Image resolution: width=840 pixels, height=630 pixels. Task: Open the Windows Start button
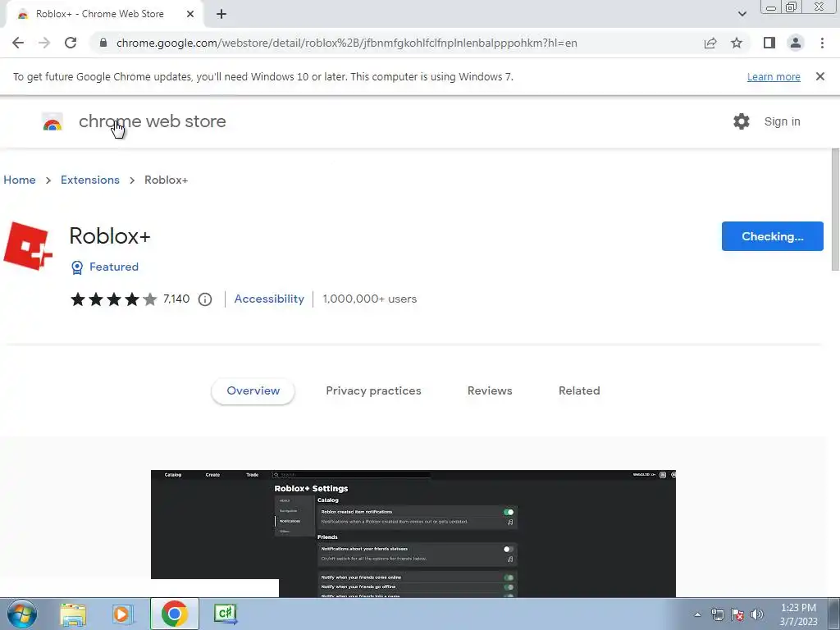pos(22,614)
